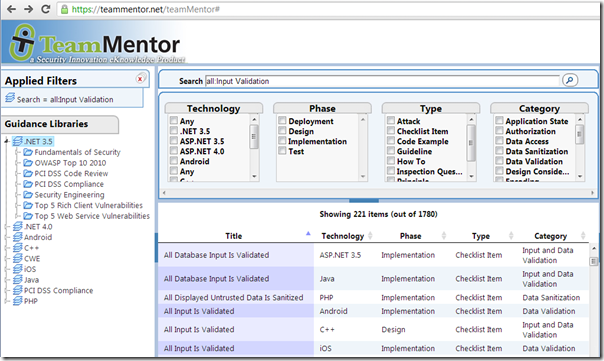Click filter panel horizontal scrollbar right arrow
Image resolution: width=604 pixels, height=361 pixels.
[x=592, y=193]
